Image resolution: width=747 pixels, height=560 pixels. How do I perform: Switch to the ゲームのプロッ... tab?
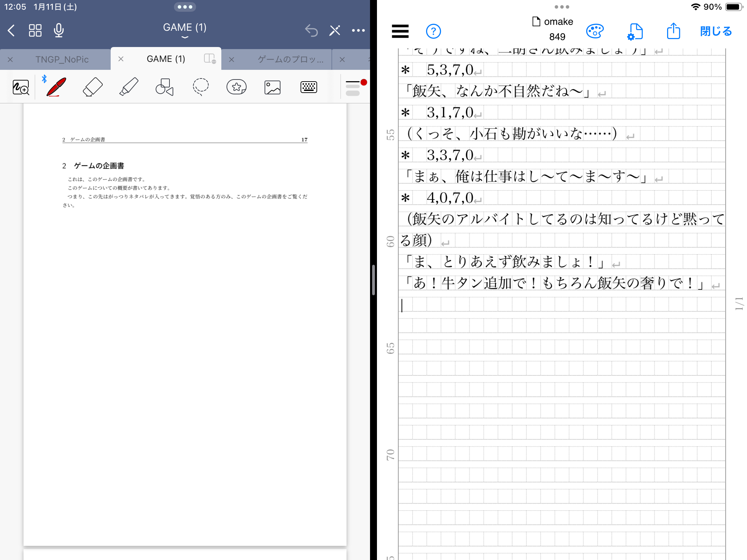[290, 59]
